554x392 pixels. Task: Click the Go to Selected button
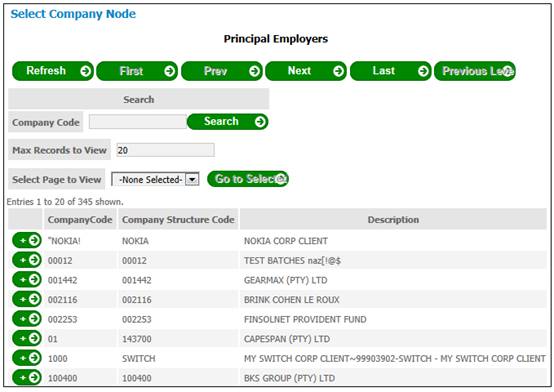(x=248, y=179)
